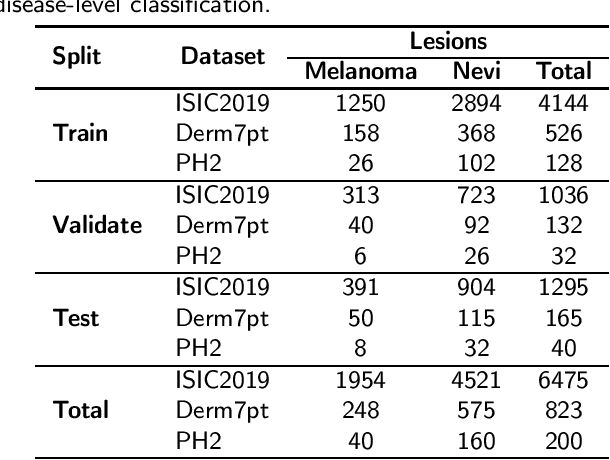Select Derm7pt in the Validate section

(x=223, y=225)
